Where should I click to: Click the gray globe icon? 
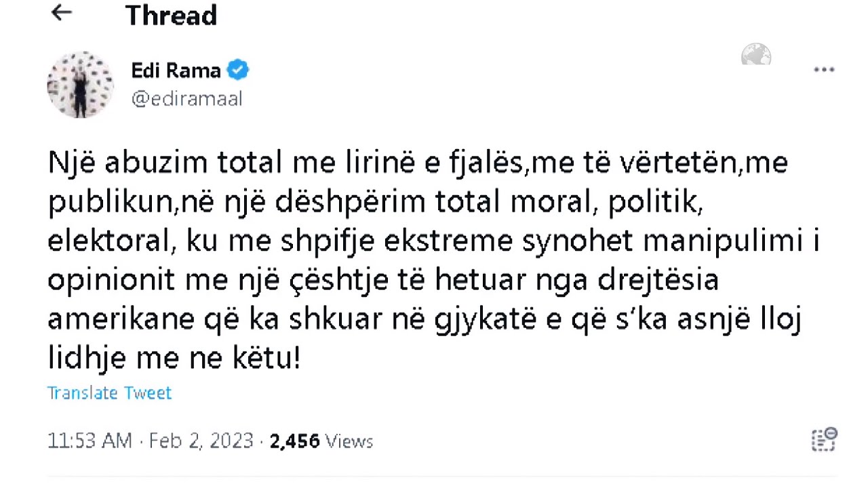[756, 56]
